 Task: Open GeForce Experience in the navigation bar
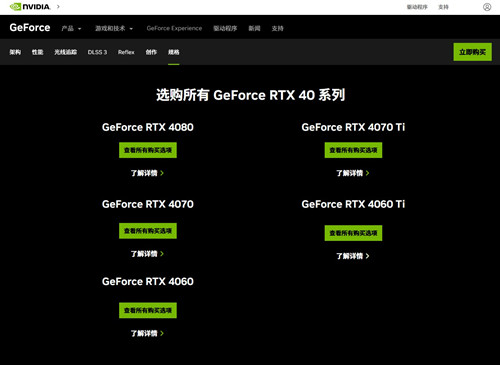click(x=174, y=28)
